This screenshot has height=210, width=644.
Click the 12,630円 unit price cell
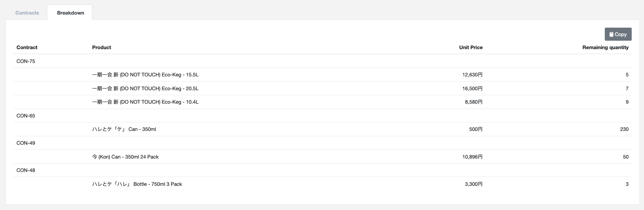coord(472,74)
